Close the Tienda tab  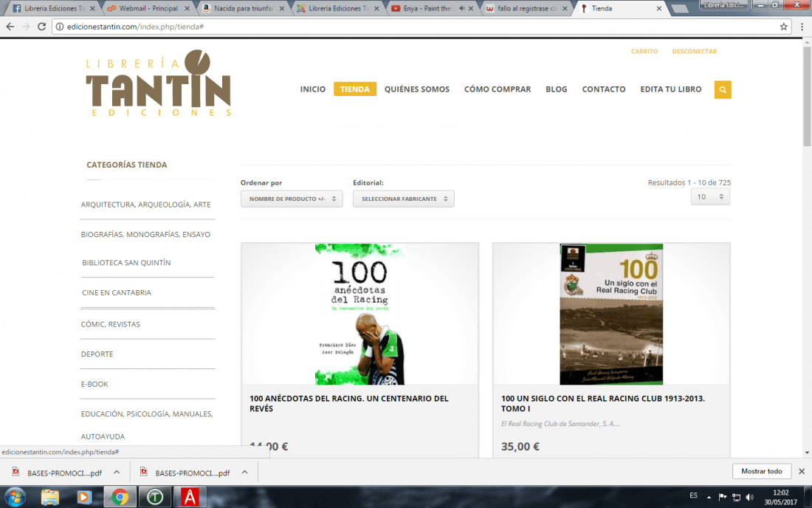[658, 8]
